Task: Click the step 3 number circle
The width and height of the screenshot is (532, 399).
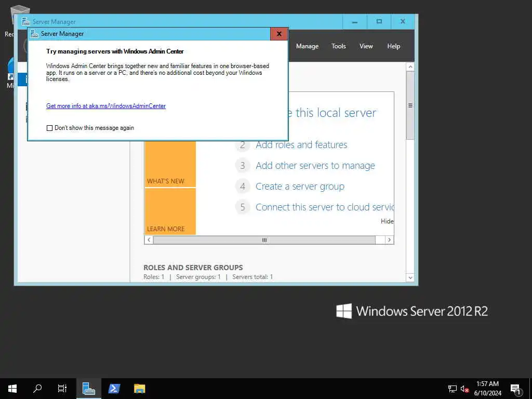Action: (243, 166)
